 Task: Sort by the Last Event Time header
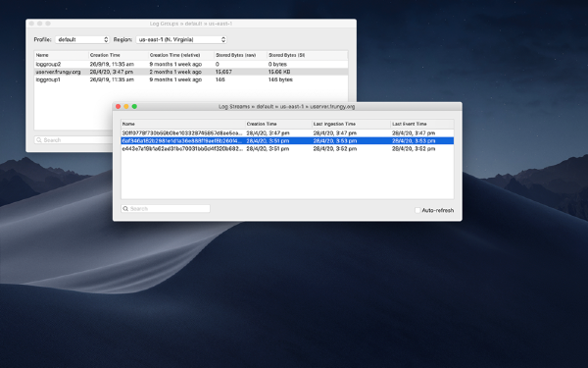(x=422, y=124)
